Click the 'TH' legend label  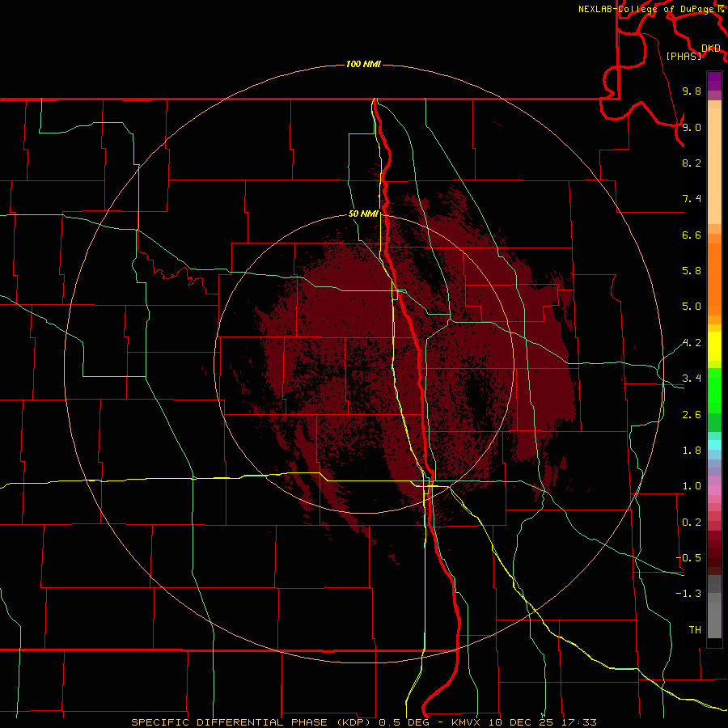click(695, 630)
